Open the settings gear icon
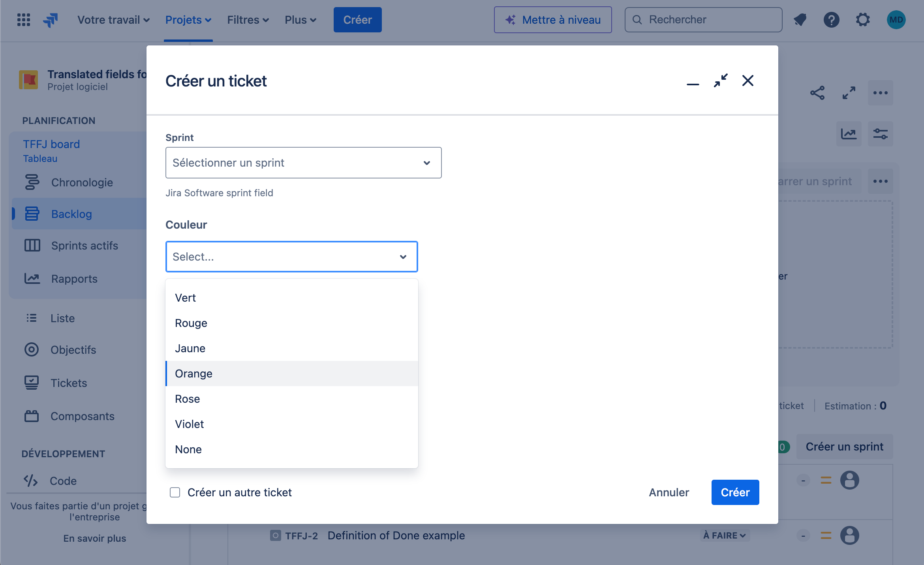 pyautogui.click(x=863, y=20)
